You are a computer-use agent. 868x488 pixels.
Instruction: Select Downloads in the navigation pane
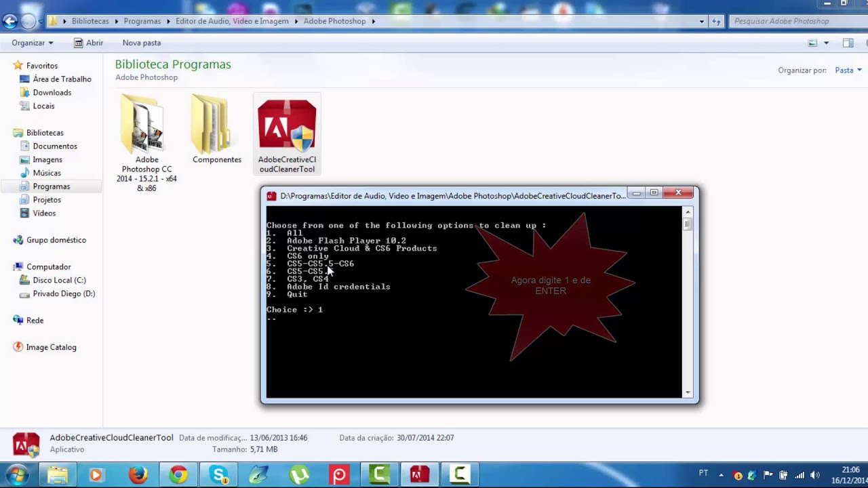pyautogui.click(x=52, y=93)
